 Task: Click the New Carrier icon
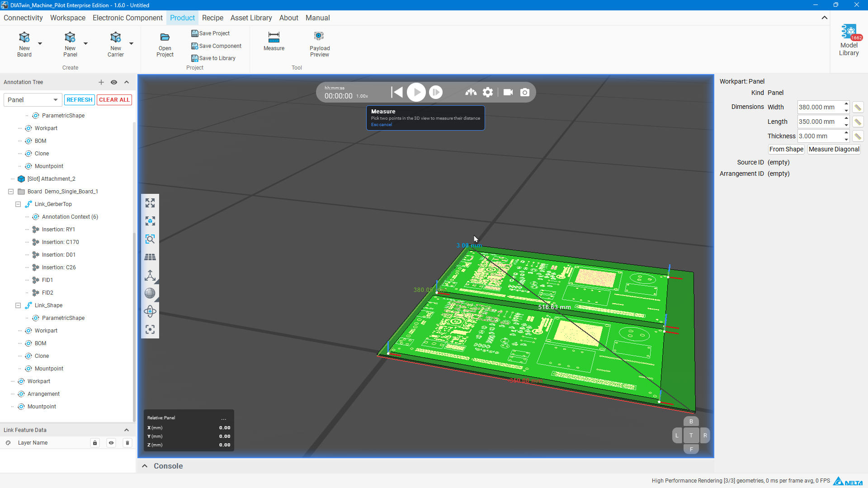tap(116, 37)
